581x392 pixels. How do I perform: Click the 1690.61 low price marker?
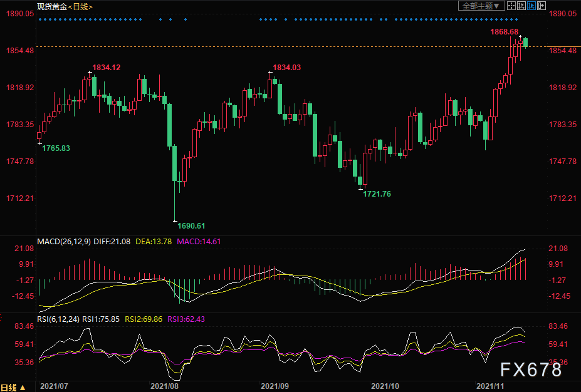[191, 226]
